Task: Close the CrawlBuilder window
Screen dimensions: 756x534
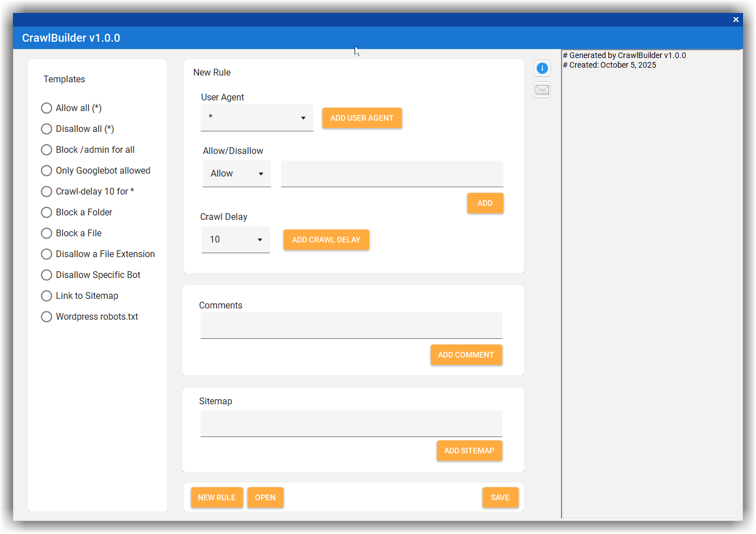Action: click(x=736, y=20)
